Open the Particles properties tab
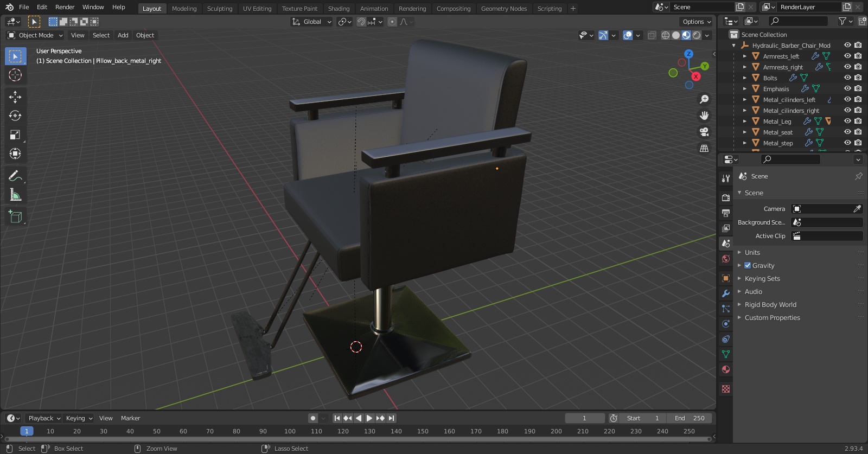The width and height of the screenshot is (868, 454). pos(726,309)
